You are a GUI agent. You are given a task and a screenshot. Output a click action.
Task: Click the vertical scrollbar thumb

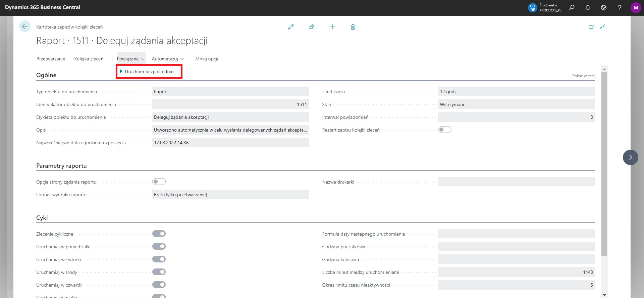(604, 164)
